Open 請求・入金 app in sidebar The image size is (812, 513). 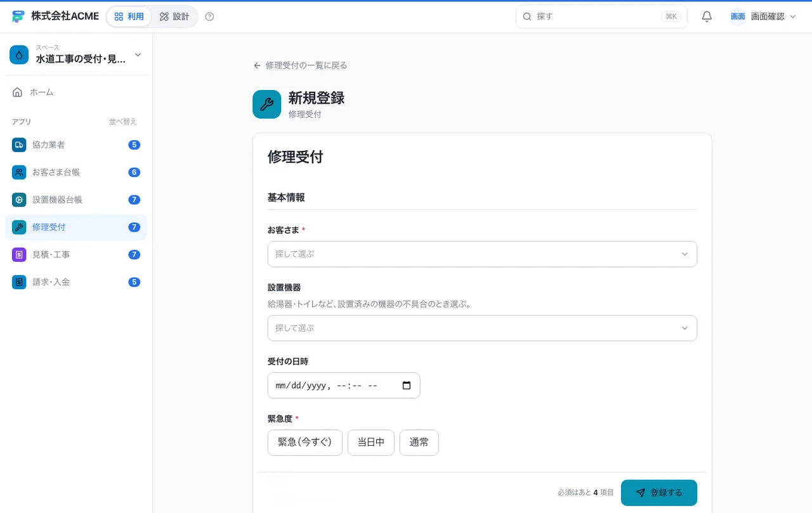(76, 282)
